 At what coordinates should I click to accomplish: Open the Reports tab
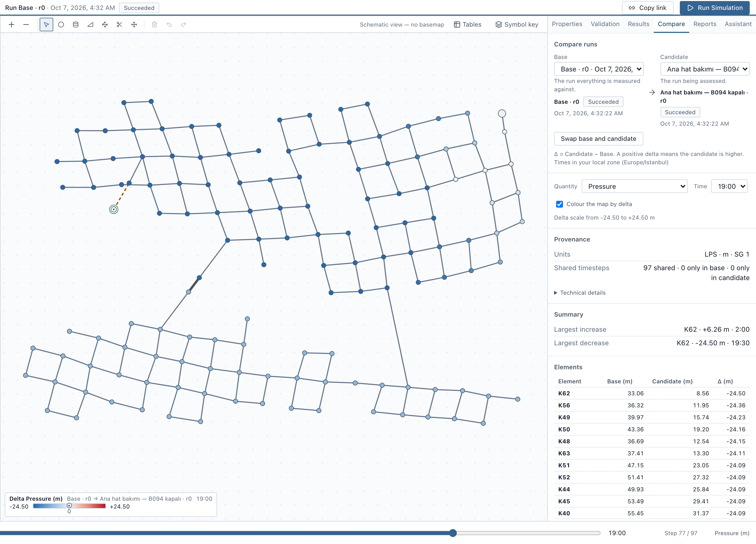[705, 24]
